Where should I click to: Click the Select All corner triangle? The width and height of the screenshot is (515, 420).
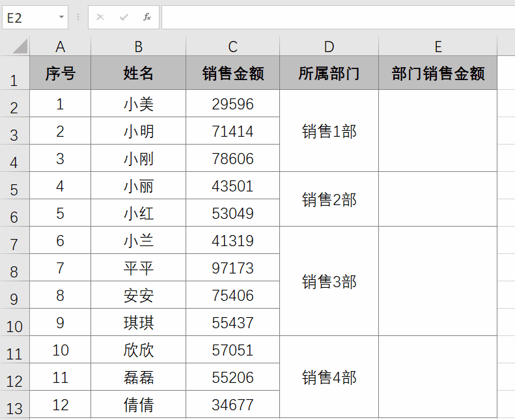20,46
